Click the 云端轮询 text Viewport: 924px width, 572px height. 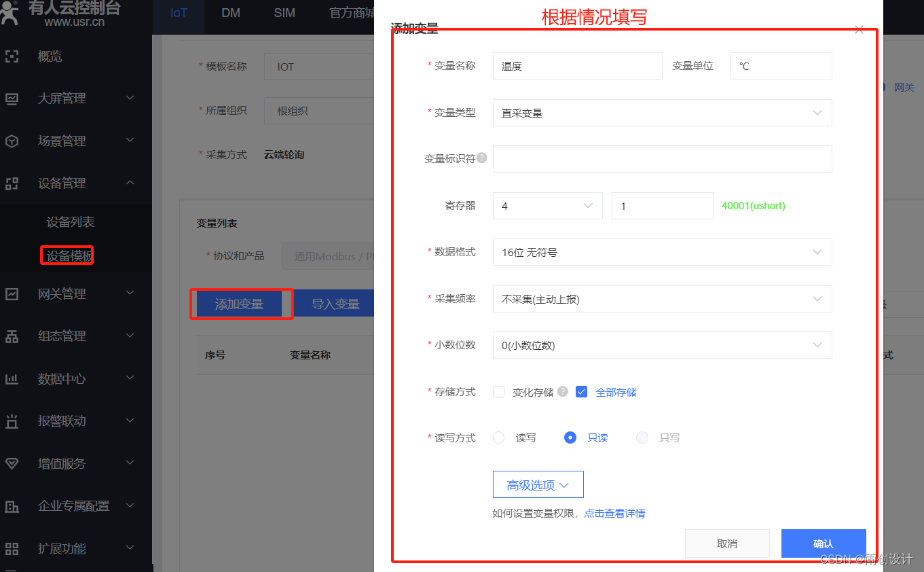coord(284,155)
